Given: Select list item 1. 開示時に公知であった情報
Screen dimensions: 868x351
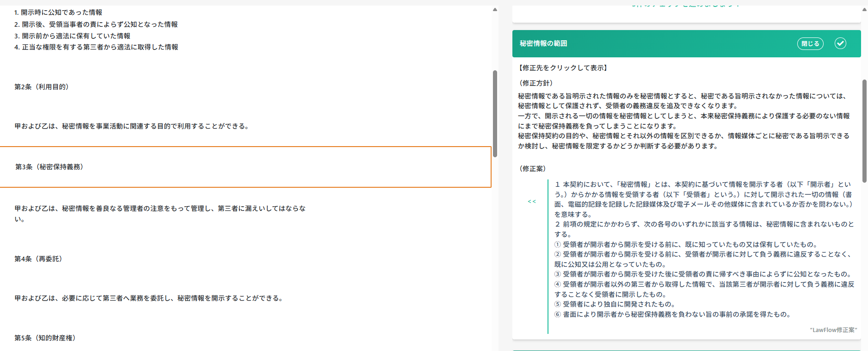Looking at the screenshot, I should pos(58,12).
